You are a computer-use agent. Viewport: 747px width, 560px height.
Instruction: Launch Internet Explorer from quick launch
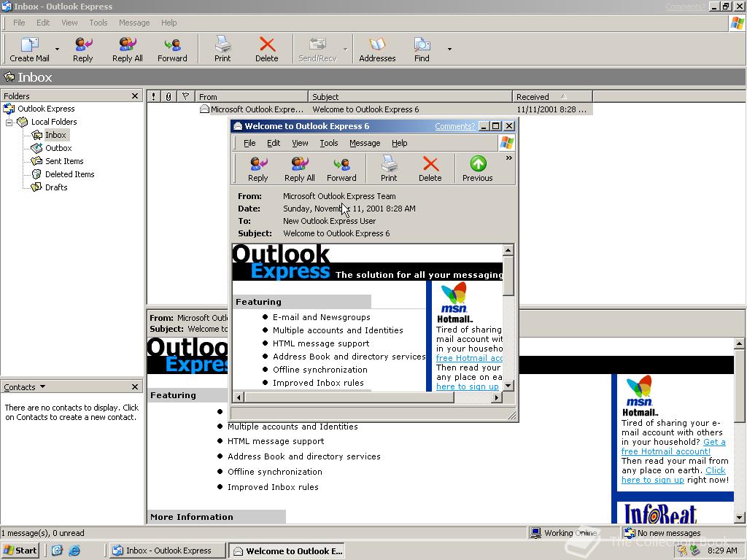tap(74, 551)
